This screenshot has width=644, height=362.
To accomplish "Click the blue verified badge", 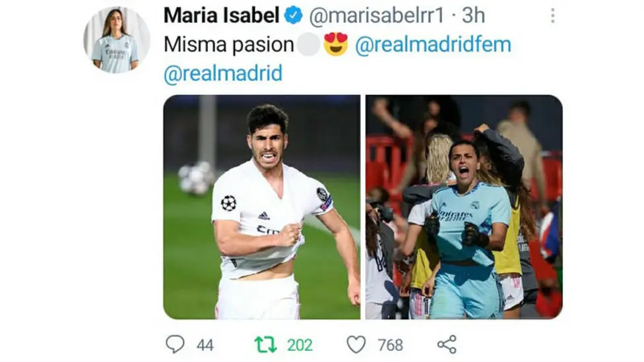I will [x=294, y=16].
